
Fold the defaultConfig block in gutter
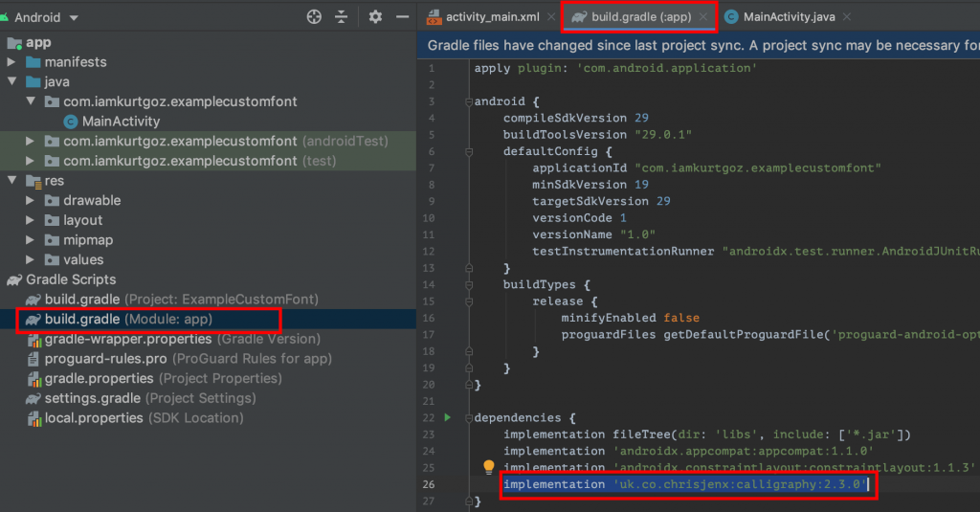(469, 151)
